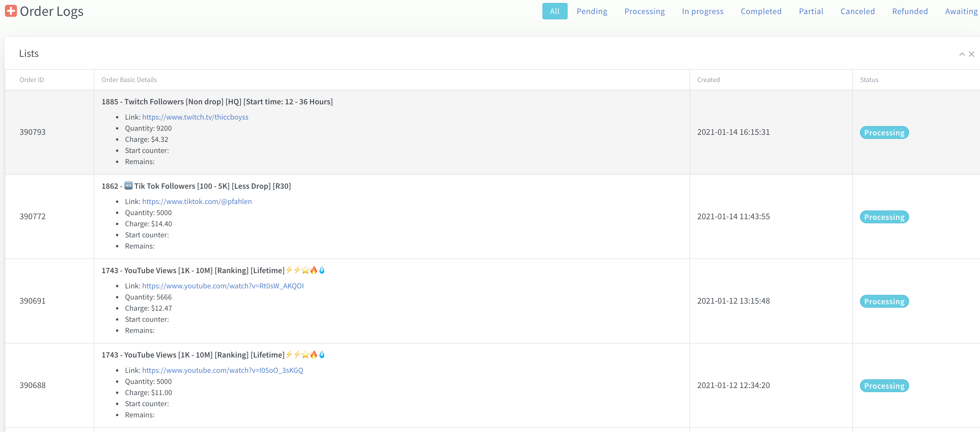
Task: Click the Order ID column header
Action: click(x=32, y=79)
